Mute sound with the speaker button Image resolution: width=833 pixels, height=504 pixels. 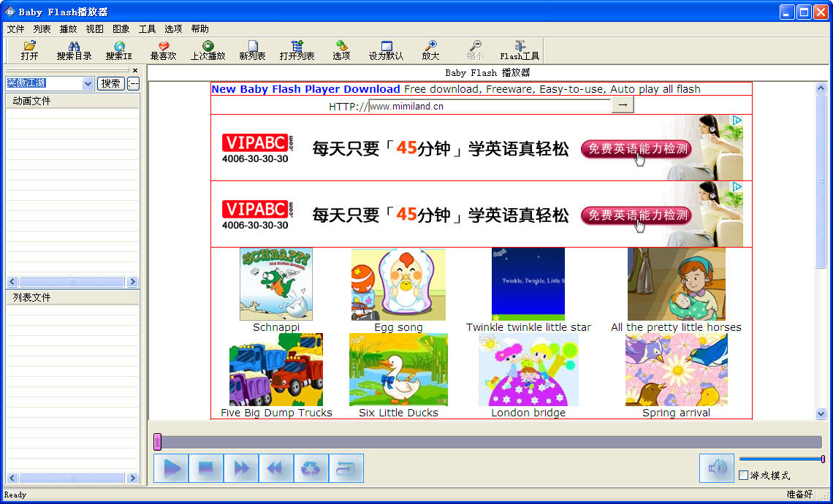tap(716, 468)
